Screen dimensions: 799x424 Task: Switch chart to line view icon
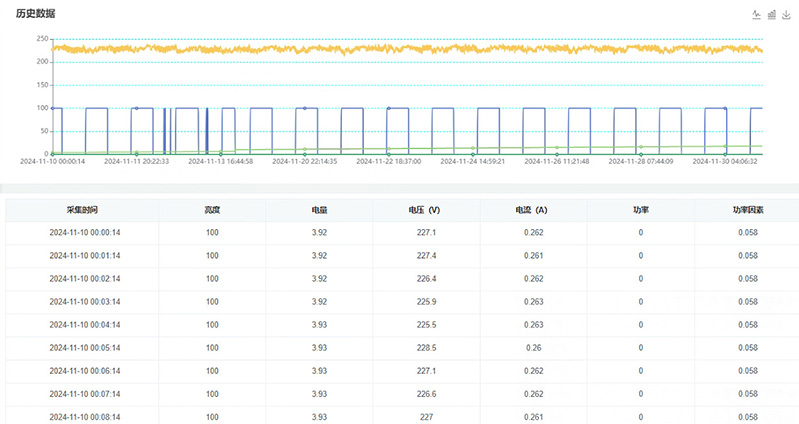tap(756, 15)
